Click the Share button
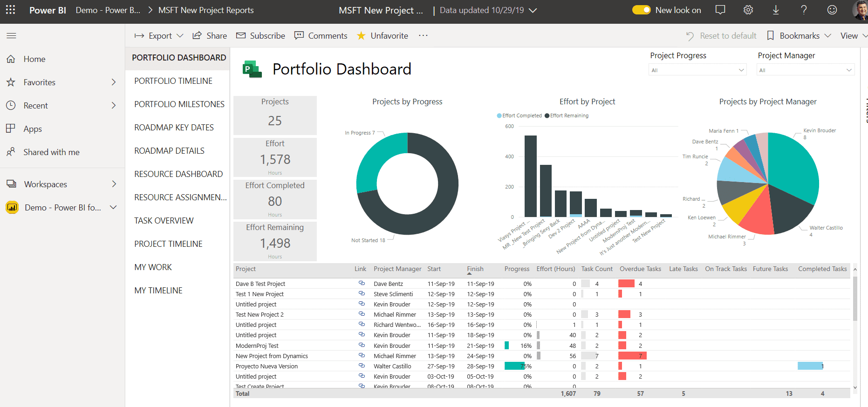Viewport: 868px width, 407px height. pyautogui.click(x=210, y=36)
